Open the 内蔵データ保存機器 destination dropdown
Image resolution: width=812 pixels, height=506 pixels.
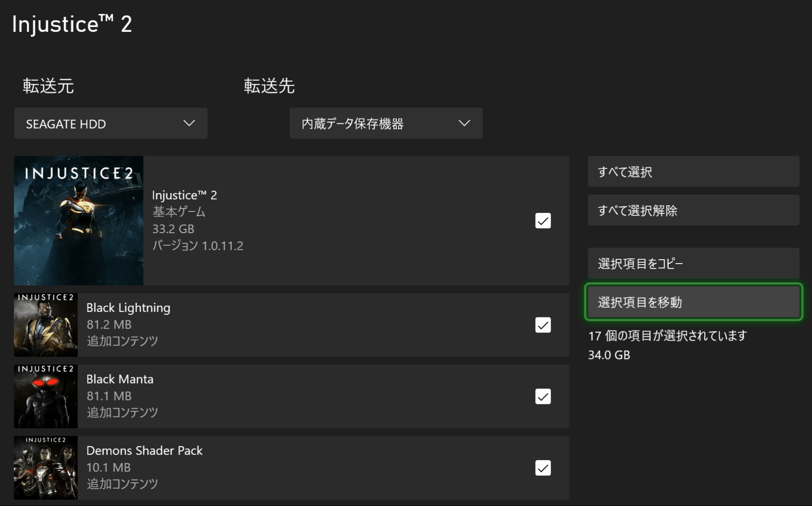point(386,123)
